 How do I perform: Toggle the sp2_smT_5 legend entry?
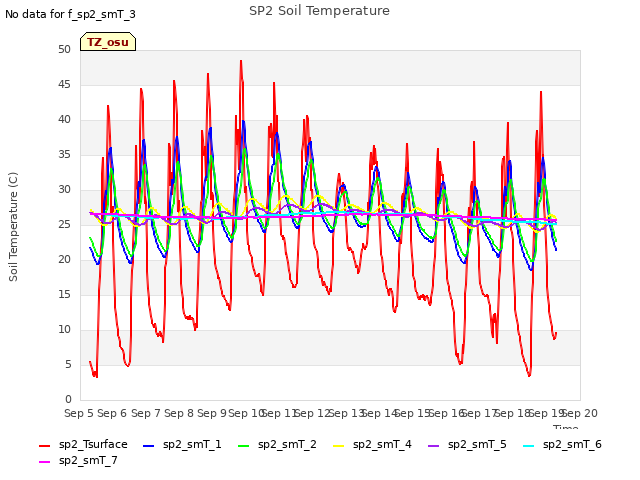tap(467, 444)
